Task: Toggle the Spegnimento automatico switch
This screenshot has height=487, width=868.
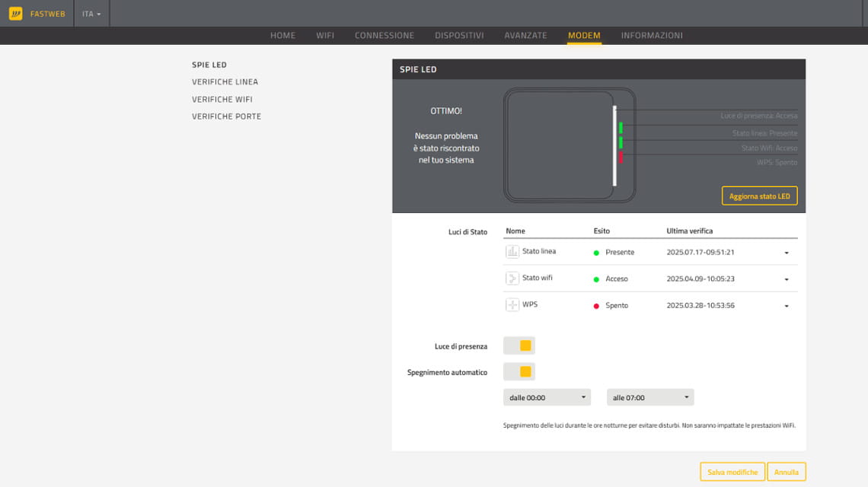Action: click(x=519, y=372)
